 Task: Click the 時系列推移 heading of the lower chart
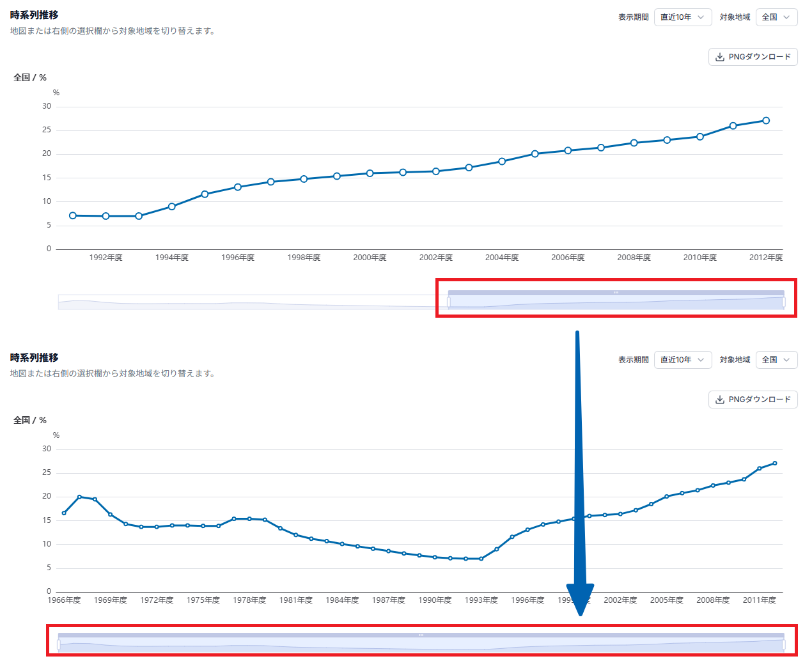(x=35, y=357)
